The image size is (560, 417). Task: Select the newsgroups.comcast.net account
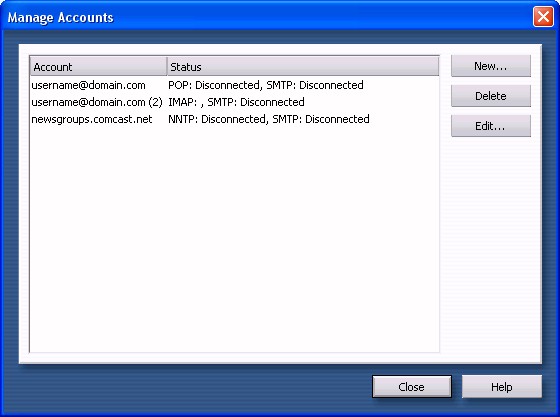coord(92,119)
